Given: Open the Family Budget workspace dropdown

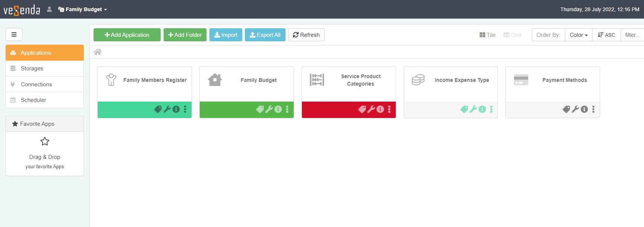Looking at the screenshot, I should pyautogui.click(x=83, y=9).
